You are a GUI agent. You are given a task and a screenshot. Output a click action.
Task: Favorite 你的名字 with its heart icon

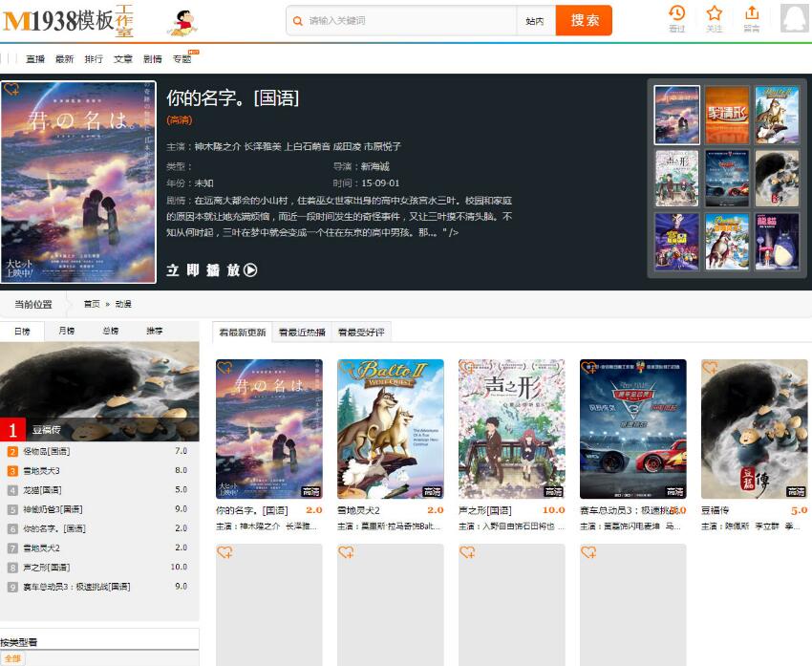[223, 365]
